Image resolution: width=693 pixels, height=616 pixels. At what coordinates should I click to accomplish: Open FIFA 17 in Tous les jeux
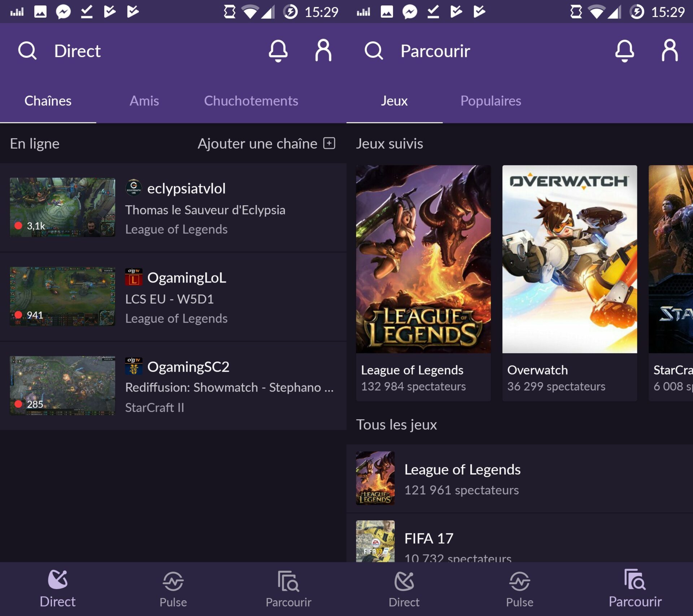429,539
